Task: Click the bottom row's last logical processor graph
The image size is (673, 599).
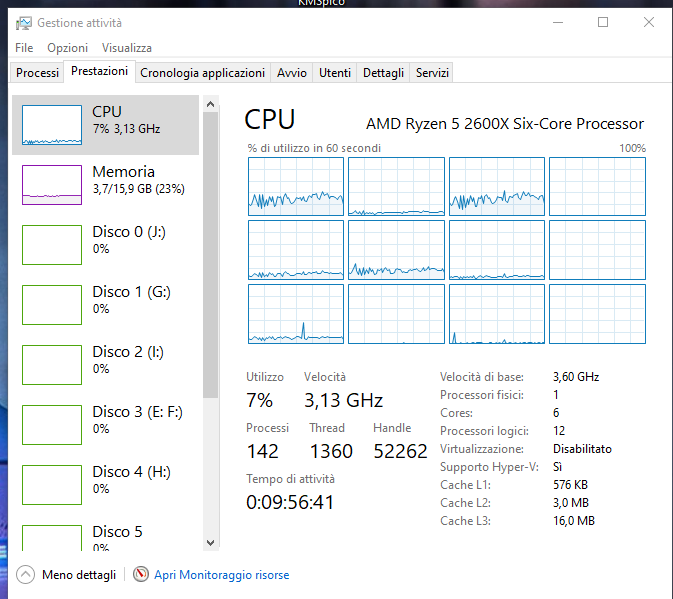Action: pos(597,314)
